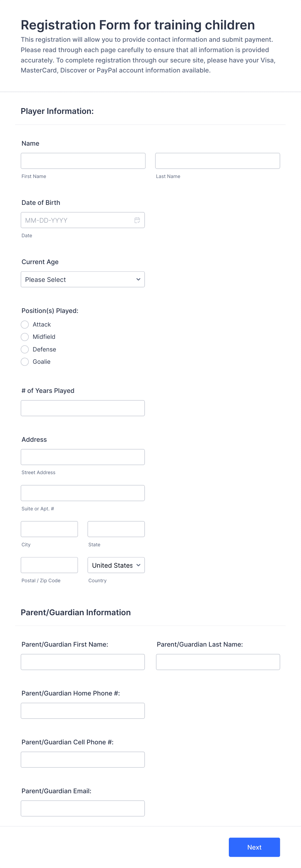Click the # of Years Played field

point(83,408)
